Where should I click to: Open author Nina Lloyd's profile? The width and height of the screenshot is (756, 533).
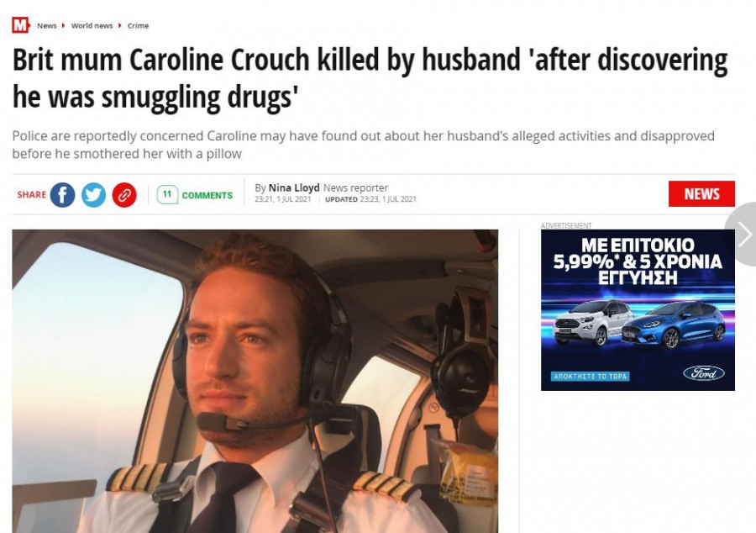(x=294, y=187)
